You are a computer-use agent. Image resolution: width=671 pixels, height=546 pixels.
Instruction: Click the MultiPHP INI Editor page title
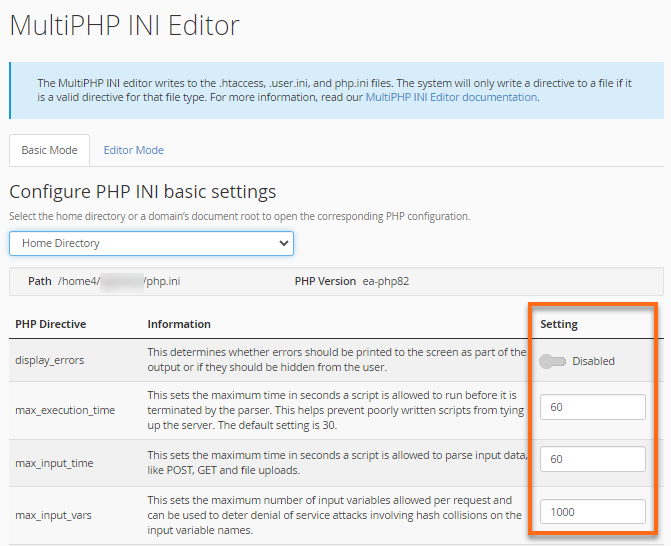(x=125, y=25)
